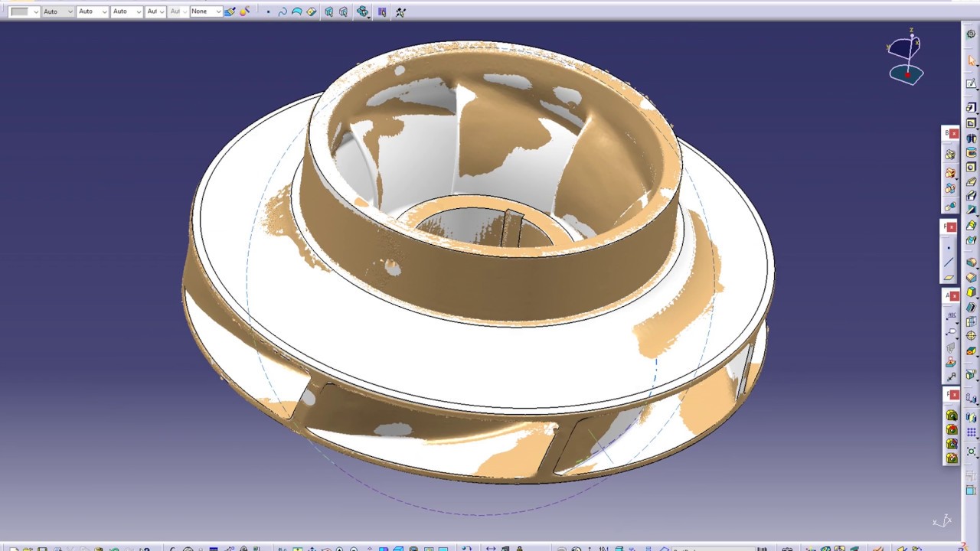
Task: Select the Thread/Tap target icon
Action: pyautogui.click(x=970, y=336)
